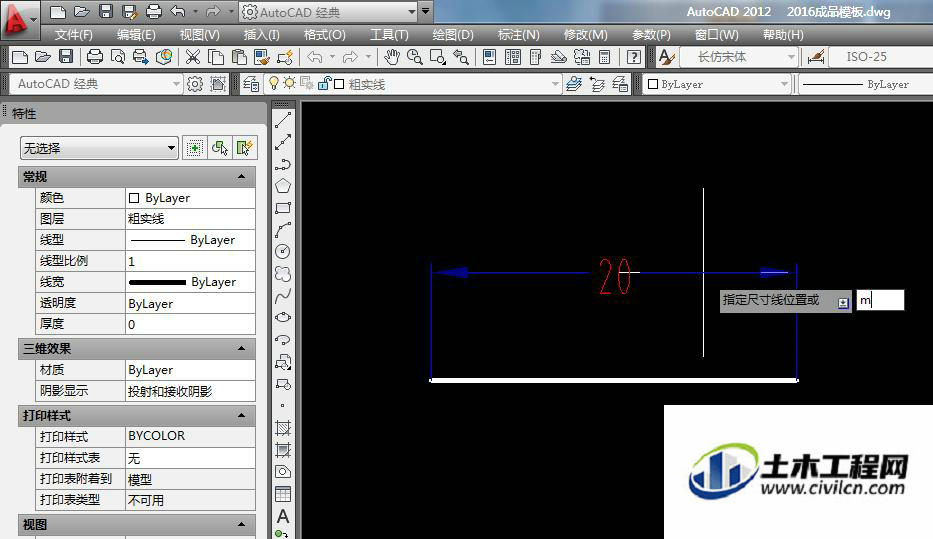
Task: Select the Circle draw tool
Action: pos(283,252)
